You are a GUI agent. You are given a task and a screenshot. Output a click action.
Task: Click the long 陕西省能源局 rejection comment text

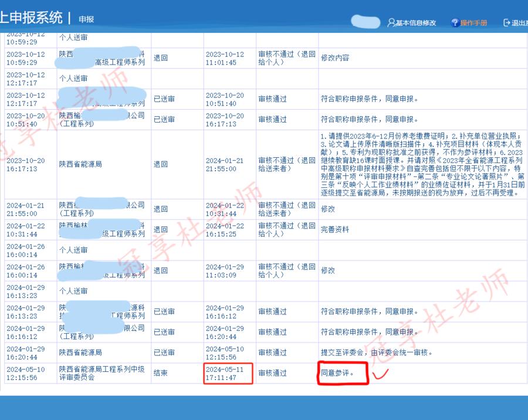(422, 164)
